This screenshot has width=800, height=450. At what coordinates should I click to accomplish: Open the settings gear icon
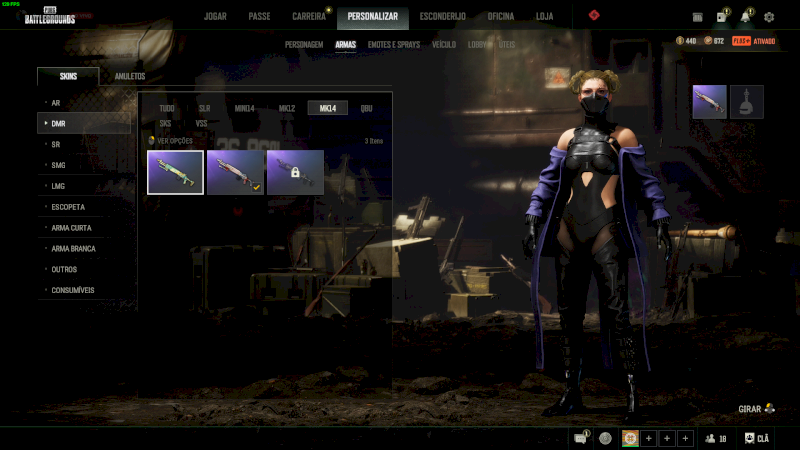tap(769, 17)
